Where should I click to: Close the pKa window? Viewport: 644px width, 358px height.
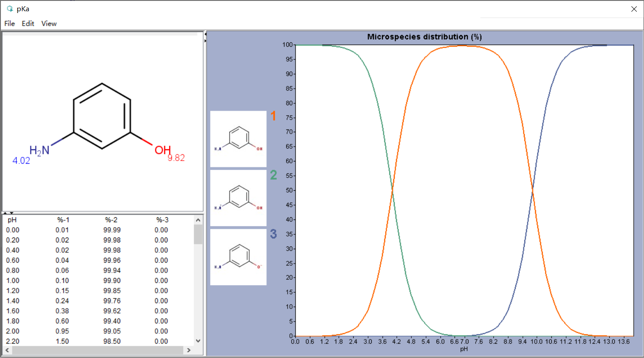click(x=634, y=9)
